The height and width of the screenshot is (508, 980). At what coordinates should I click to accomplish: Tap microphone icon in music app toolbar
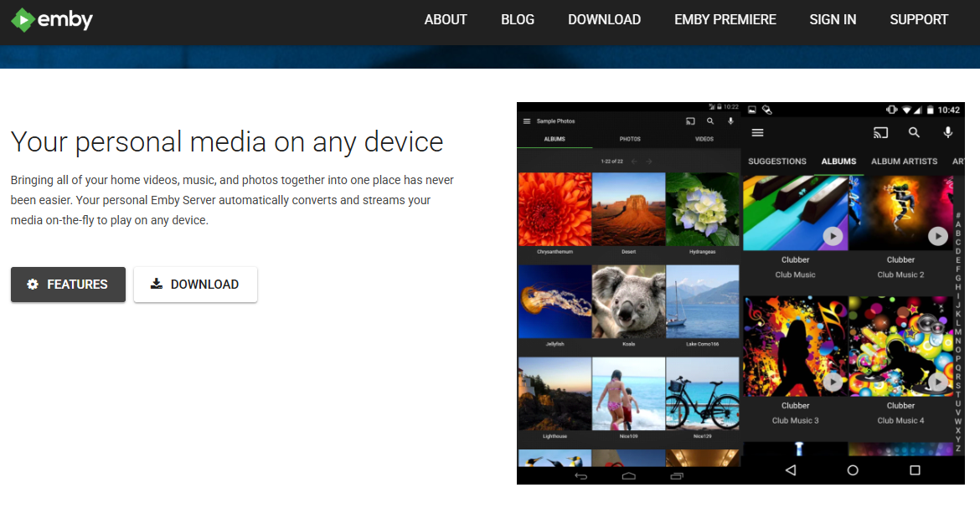[947, 132]
